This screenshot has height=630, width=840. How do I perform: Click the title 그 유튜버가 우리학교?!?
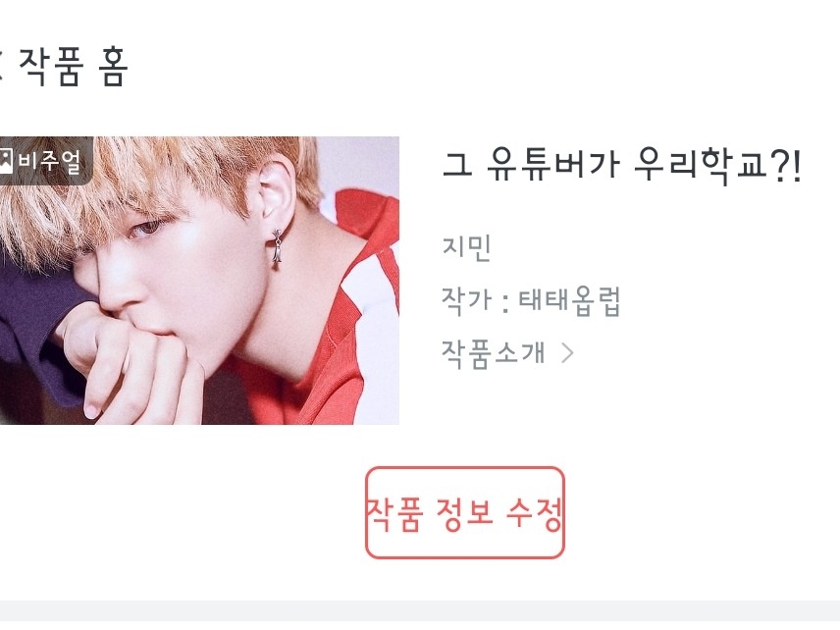pos(621,165)
